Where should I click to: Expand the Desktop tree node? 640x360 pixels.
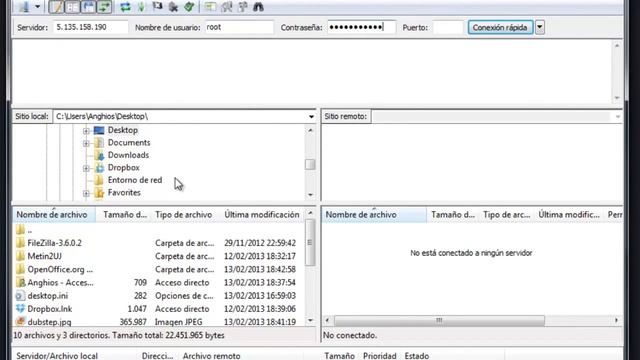(86, 131)
